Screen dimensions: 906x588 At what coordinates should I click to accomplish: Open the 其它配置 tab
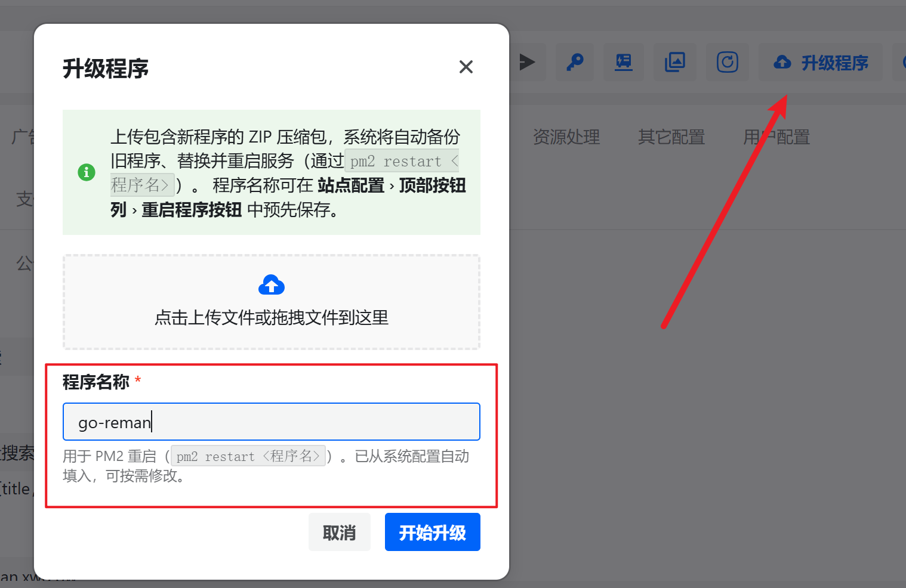(x=671, y=137)
